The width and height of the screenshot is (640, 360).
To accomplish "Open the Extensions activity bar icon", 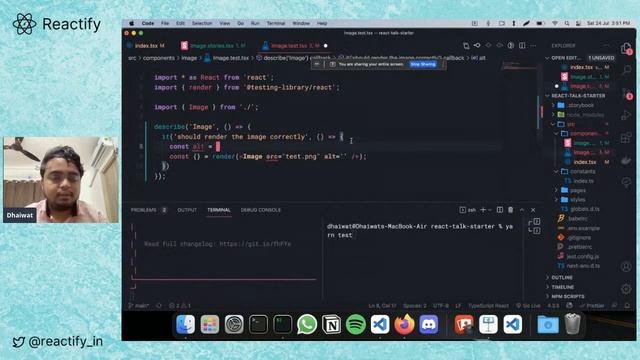I will 626,138.
